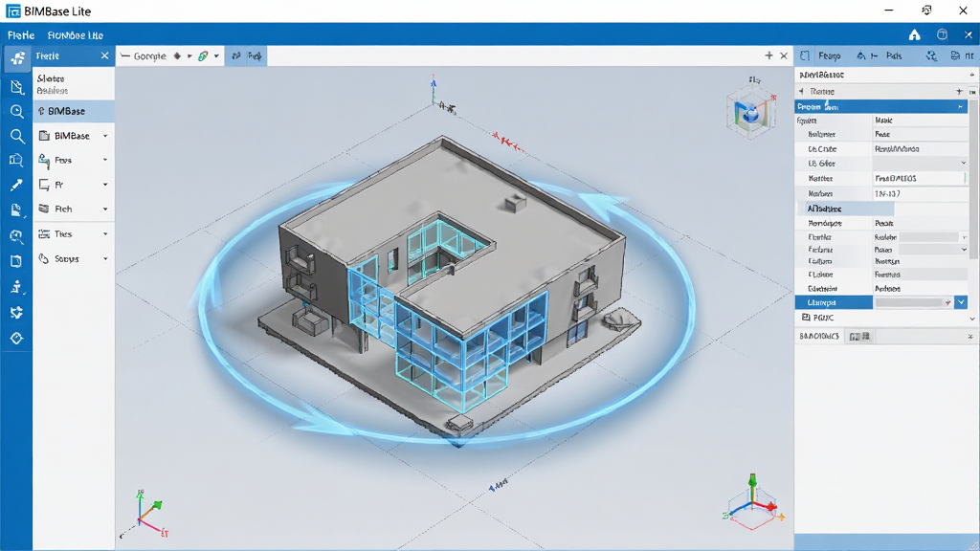This screenshot has width=980, height=551.
Task: Open the blue dropdown button in highlighted property row
Action: [961, 302]
